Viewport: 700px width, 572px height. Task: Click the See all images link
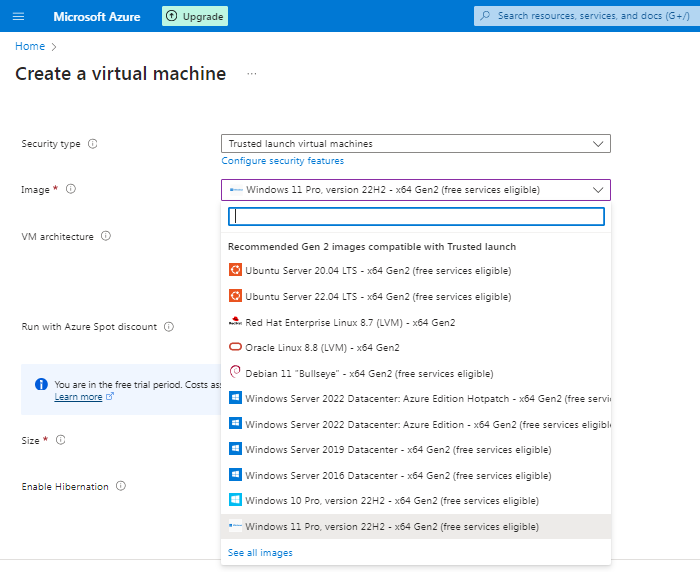click(260, 553)
